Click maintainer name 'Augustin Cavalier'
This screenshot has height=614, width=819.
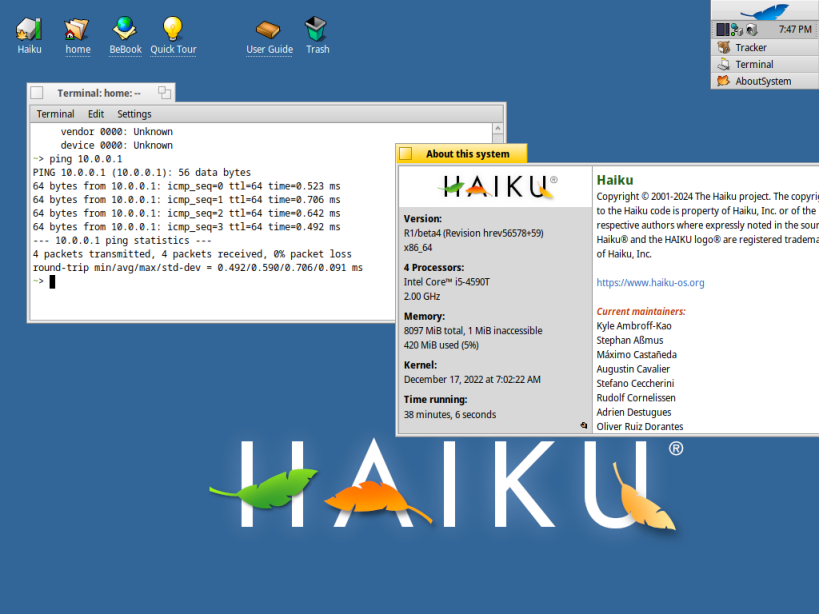(633, 369)
